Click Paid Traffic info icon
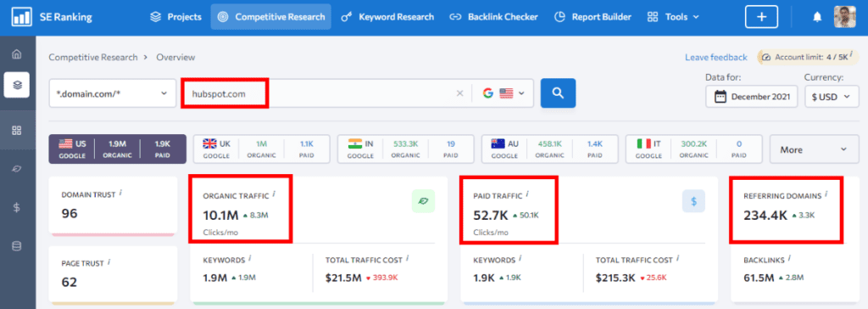868x309 pixels. pos(527,194)
